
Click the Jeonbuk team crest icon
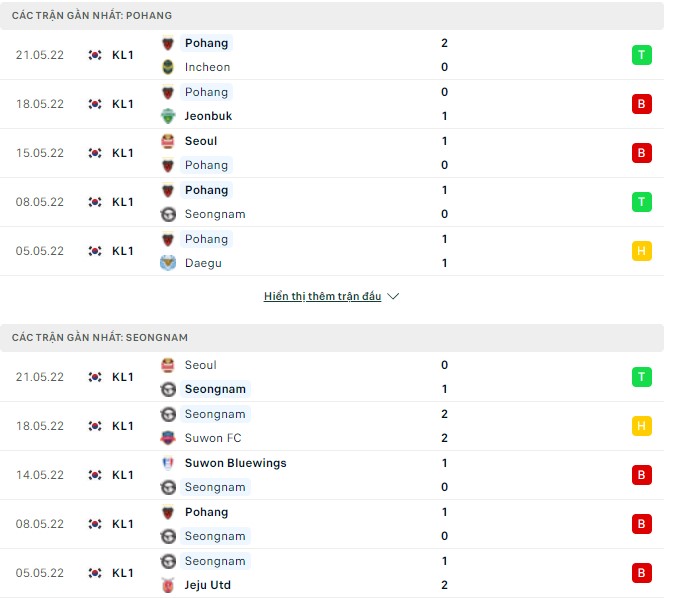coord(167,116)
